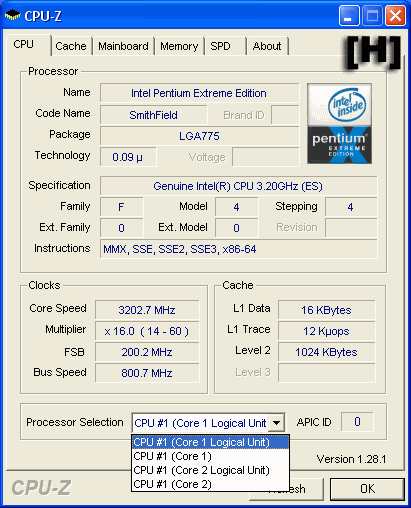Click the [H] watermark logo
This screenshot has height=508, width=411.
click(x=372, y=53)
